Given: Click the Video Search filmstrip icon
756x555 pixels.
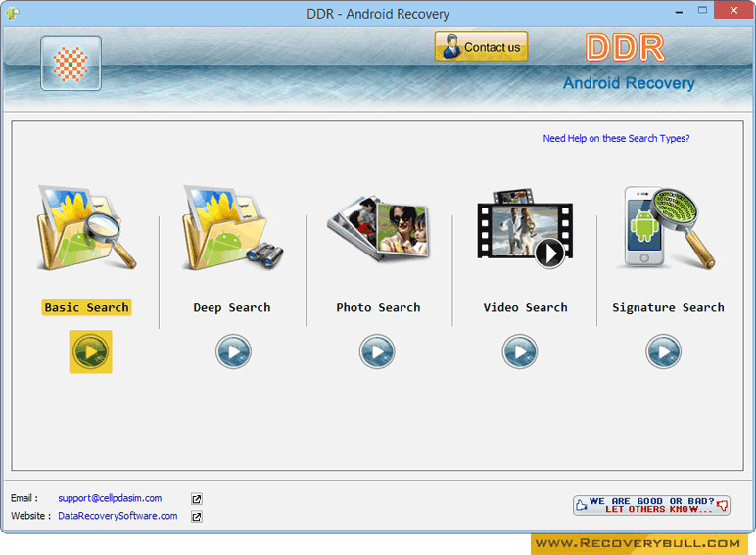Looking at the screenshot, I should pos(525,228).
